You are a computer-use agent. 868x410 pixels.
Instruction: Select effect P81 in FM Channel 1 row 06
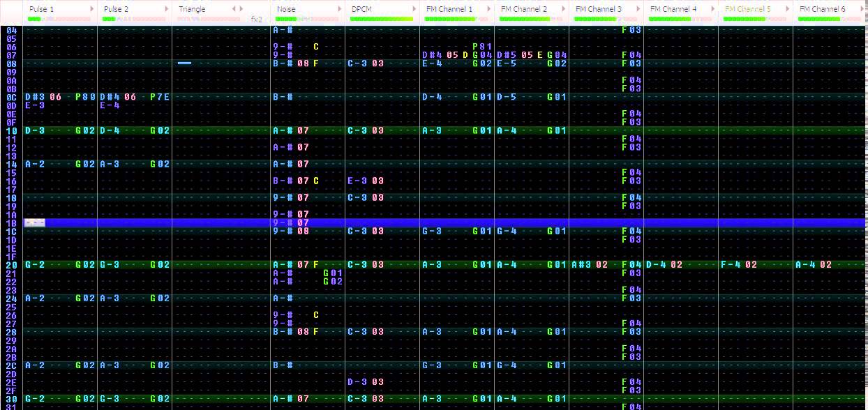[483, 47]
